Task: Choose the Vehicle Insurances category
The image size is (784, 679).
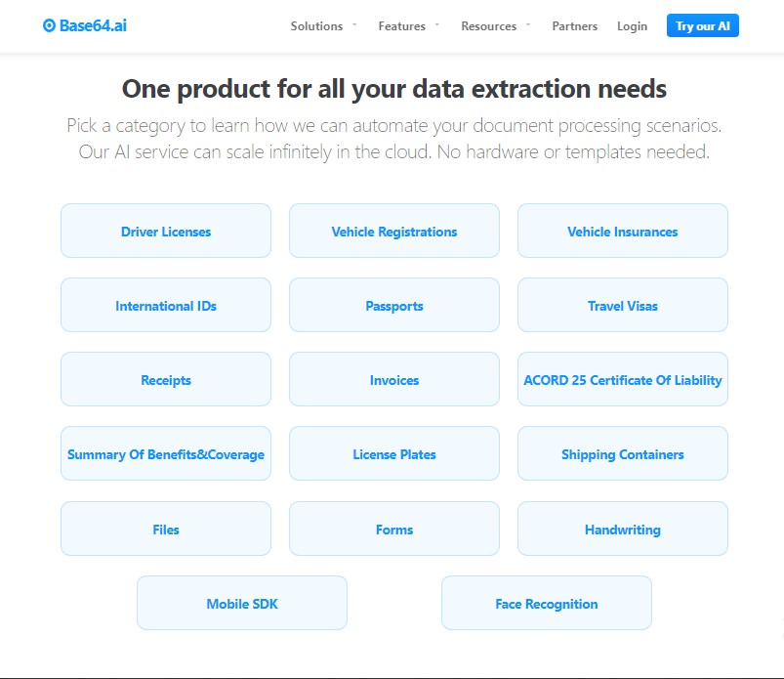Action: click(623, 231)
